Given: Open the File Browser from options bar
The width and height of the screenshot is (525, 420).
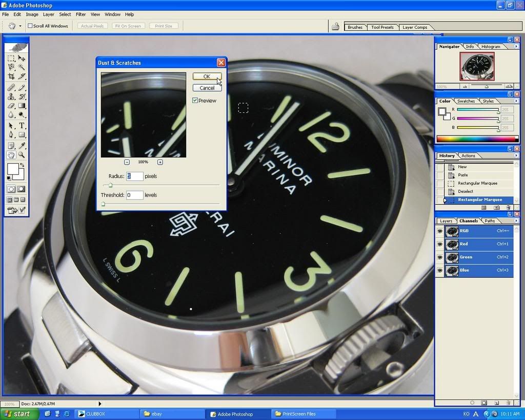Looking at the screenshot, I should (335, 27).
